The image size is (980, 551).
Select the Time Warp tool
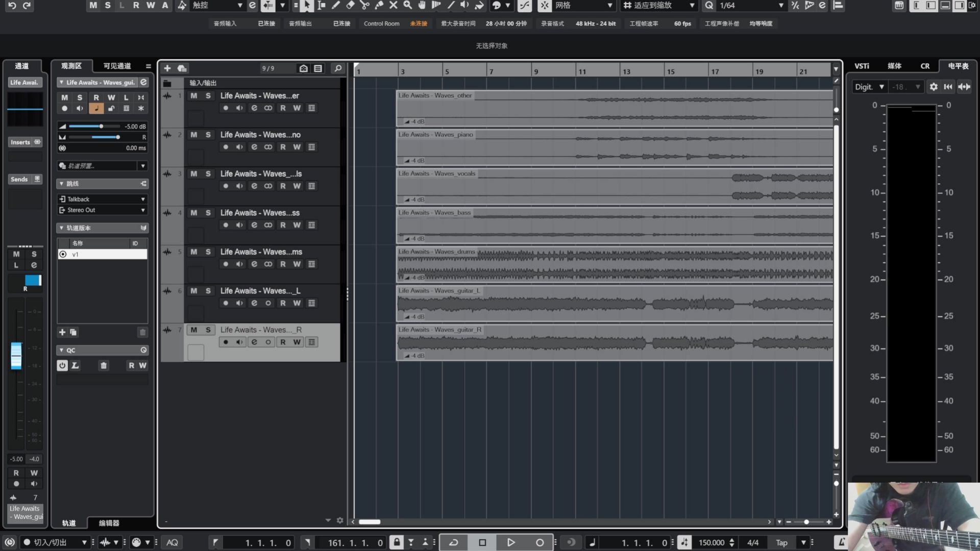pos(436,6)
